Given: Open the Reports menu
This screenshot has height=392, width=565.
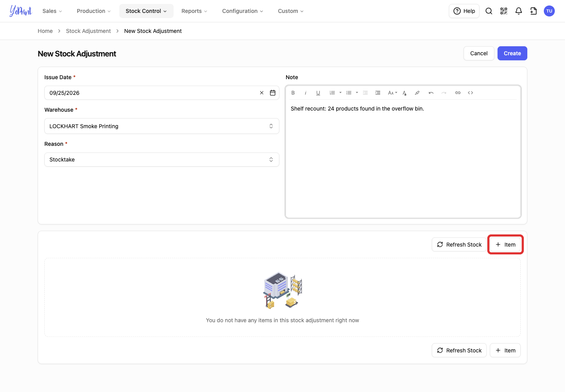Looking at the screenshot, I should pos(194,11).
